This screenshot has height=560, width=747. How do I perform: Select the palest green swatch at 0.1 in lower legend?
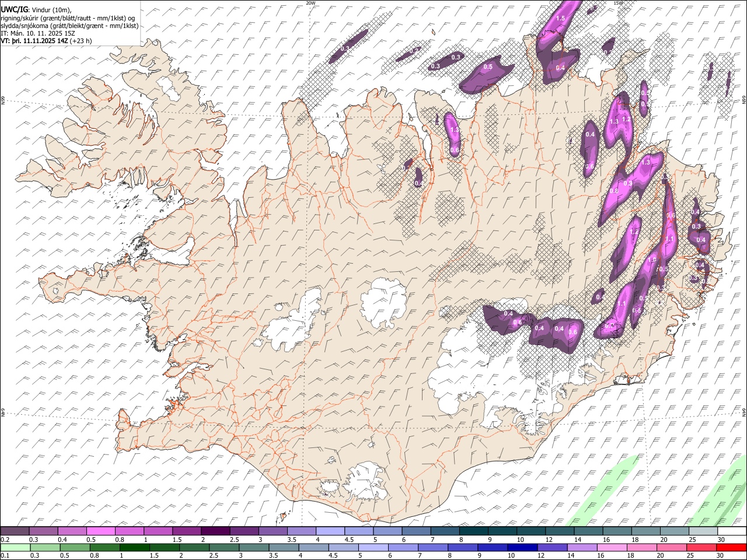[x=16, y=547]
